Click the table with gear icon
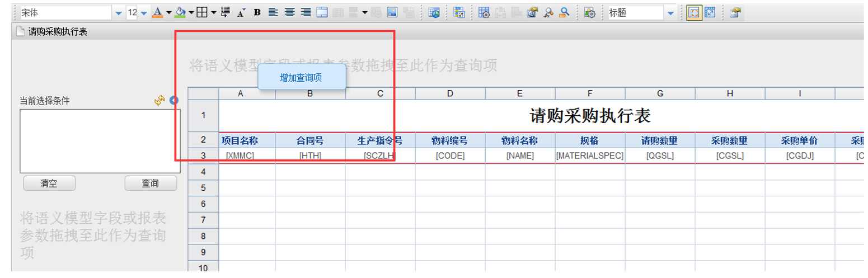This screenshot has width=868, height=278. 484,12
